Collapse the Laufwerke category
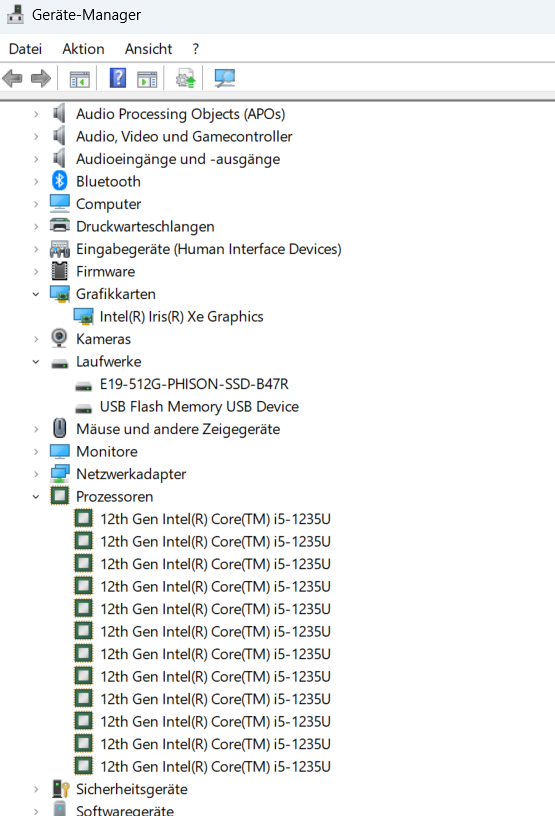The image size is (555, 816). pyautogui.click(x=35, y=362)
